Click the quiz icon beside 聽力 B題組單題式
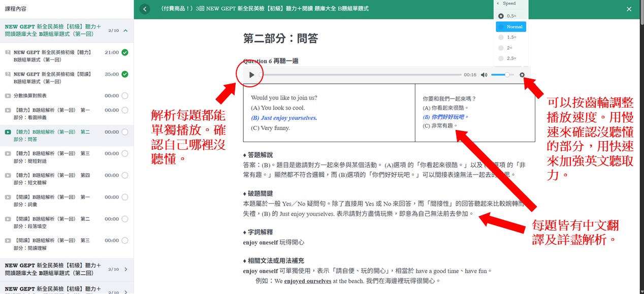The width and height of the screenshot is (644, 294). (x=8, y=52)
